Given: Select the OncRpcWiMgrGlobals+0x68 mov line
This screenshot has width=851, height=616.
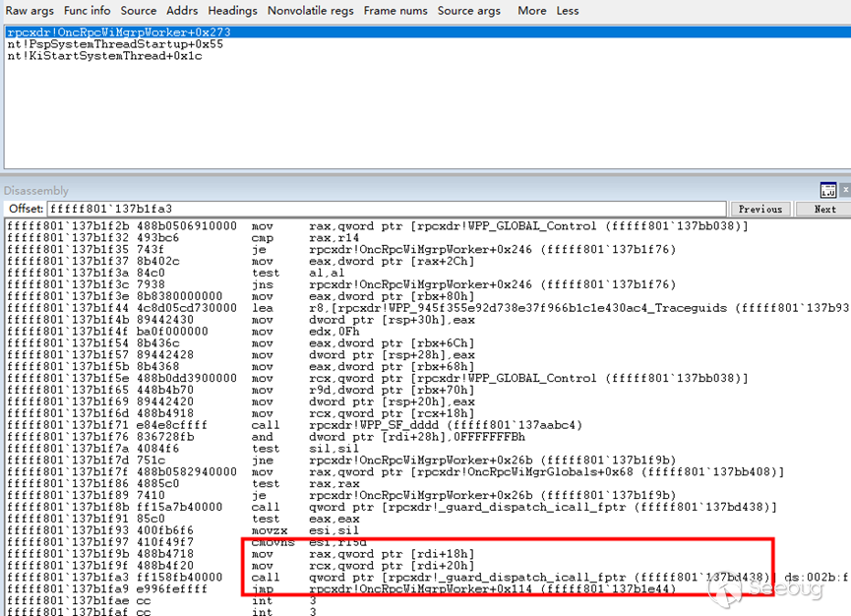Looking at the screenshot, I should click(x=395, y=471).
